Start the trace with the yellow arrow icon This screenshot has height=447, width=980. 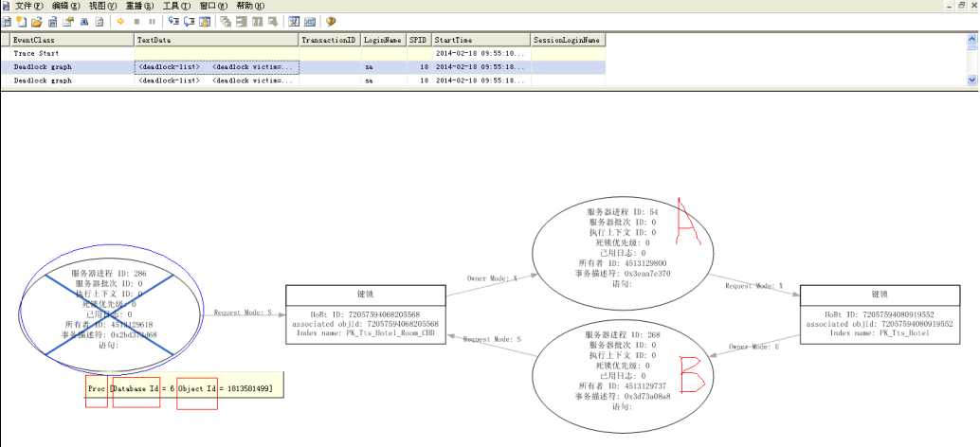tap(120, 21)
